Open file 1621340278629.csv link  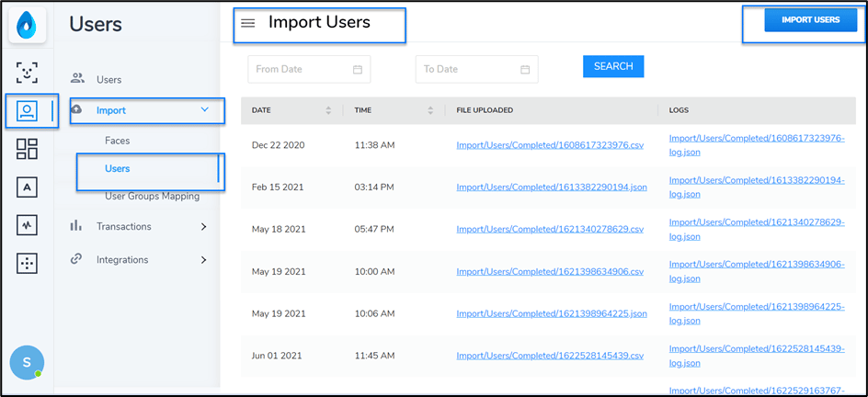(x=550, y=230)
